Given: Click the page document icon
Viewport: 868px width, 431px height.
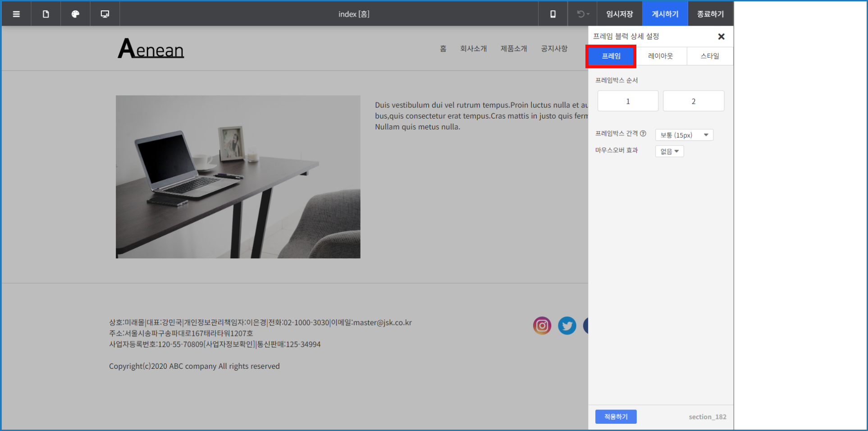Looking at the screenshot, I should tap(46, 14).
